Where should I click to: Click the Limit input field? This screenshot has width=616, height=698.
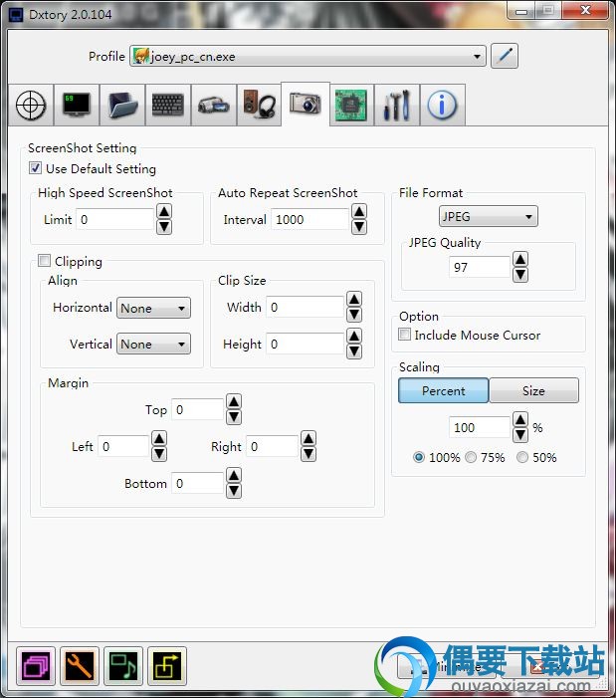(115, 219)
